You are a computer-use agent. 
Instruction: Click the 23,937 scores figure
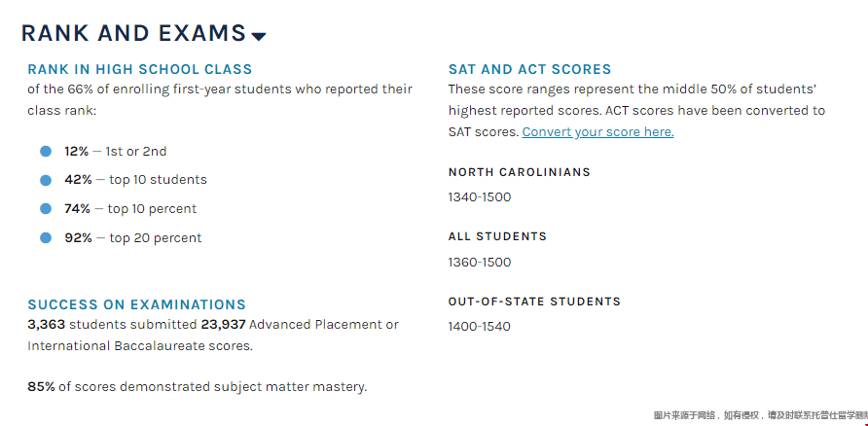point(223,325)
